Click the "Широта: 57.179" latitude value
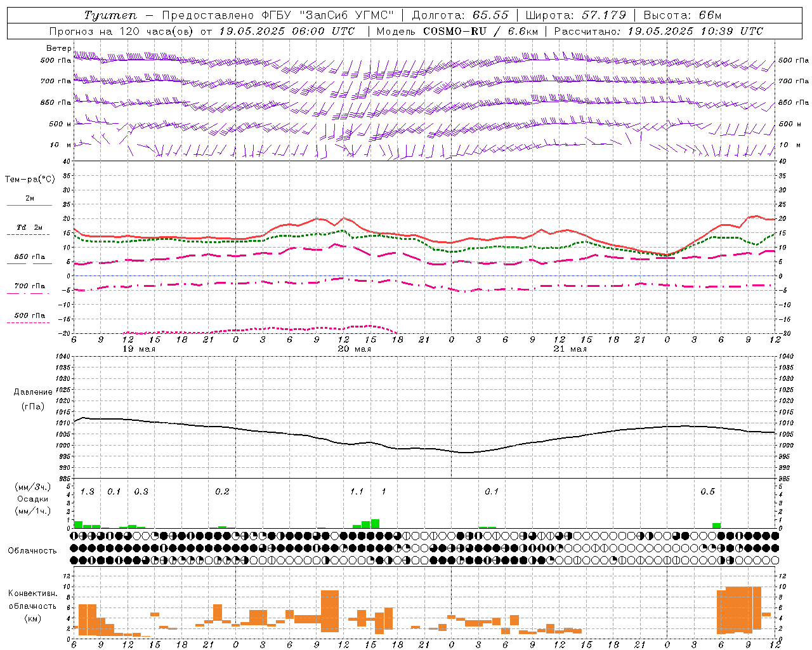Image resolution: width=812 pixels, height=650 pixels. (x=575, y=15)
